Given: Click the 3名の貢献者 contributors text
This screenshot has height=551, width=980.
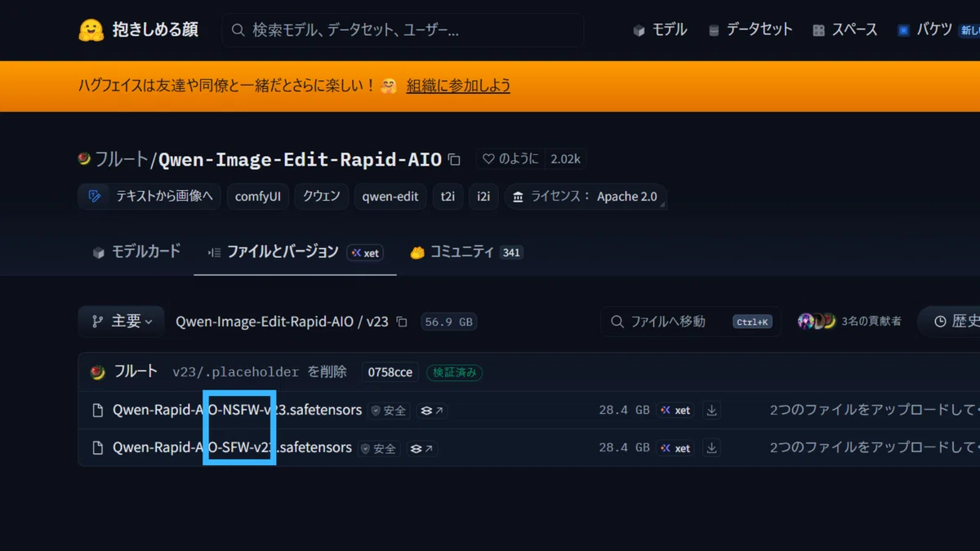Looking at the screenshot, I should coord(871,322).
